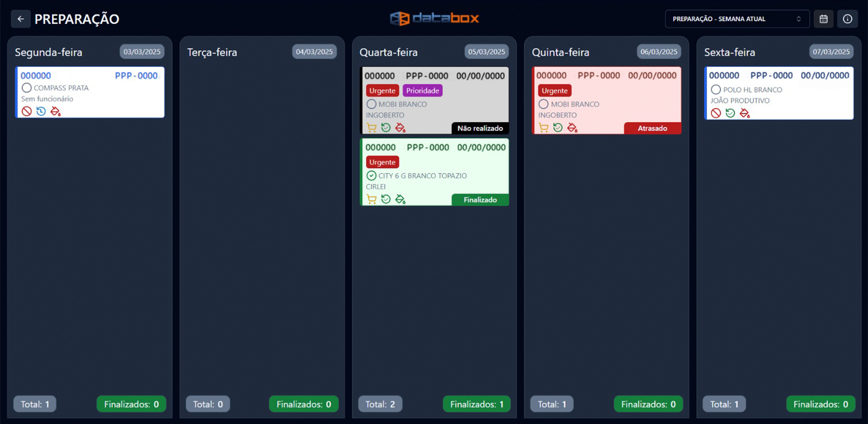Toggle the checked circle on CITY 6 G BRANCO TOPAZIO
868x424 pixels.
pos(371,176)
